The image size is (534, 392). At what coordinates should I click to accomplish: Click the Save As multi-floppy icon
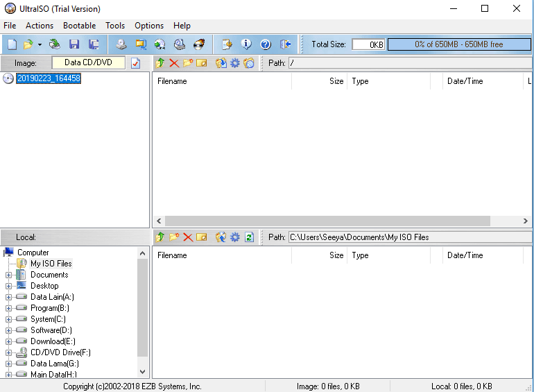tap(94, 44)
